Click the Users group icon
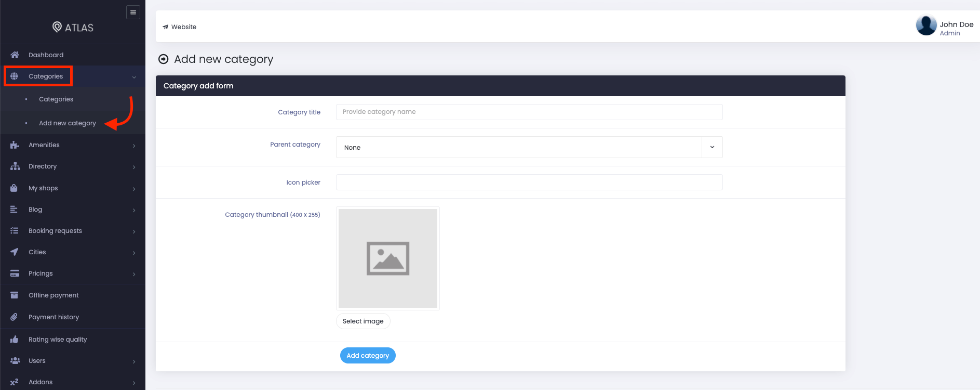This screenshot has height=390, width=980. [x=15, y=360]
